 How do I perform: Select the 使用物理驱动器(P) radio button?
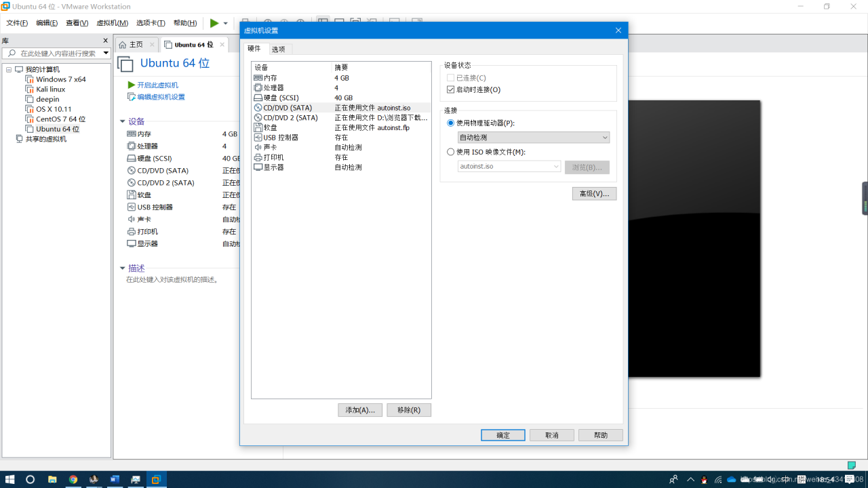450,123
